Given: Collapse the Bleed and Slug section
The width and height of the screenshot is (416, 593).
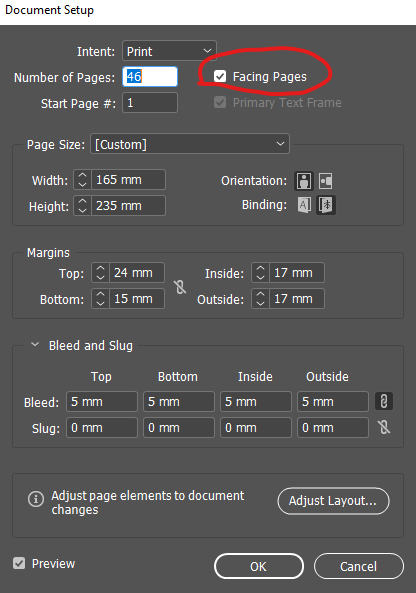Looking at the screenshot, I should (35, 344).
